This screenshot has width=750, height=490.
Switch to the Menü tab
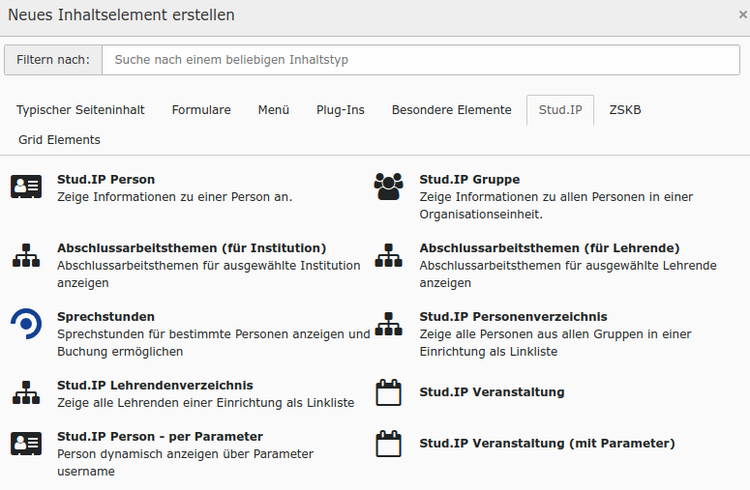click(x=274, y=110)
